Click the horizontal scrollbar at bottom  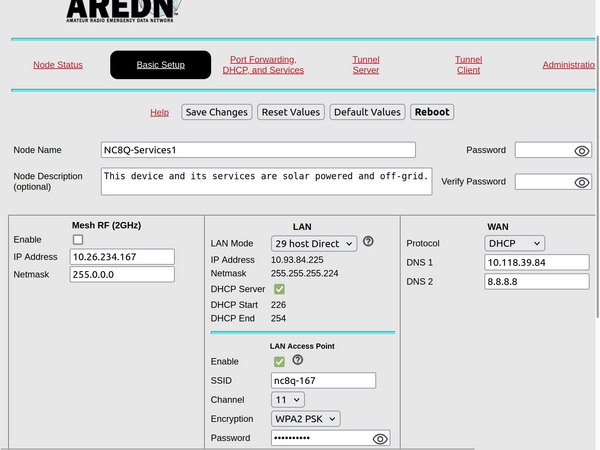[x=237, y=448]
